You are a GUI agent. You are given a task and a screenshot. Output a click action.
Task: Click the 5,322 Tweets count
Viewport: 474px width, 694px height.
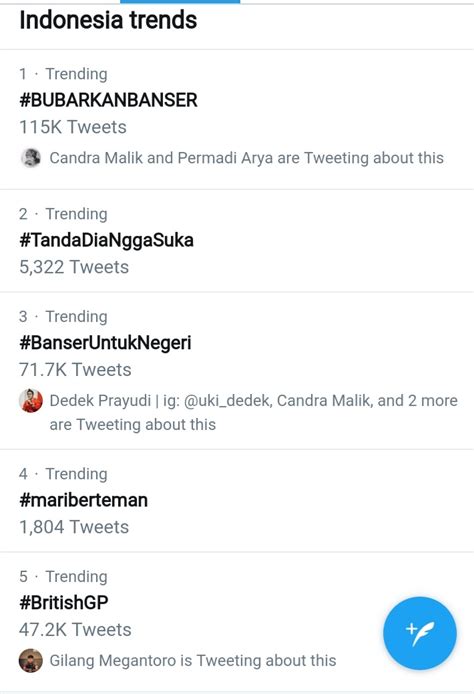point(74,267)
